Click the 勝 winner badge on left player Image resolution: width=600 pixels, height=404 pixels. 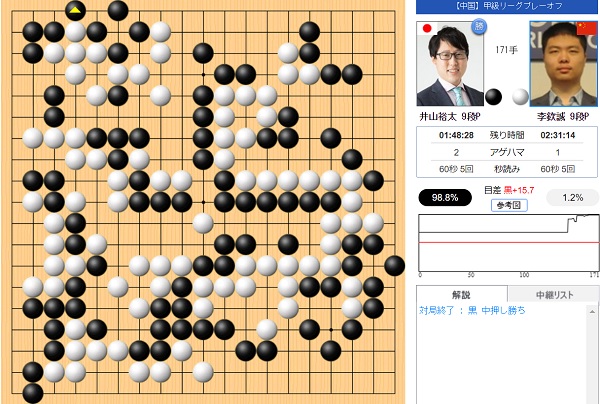click(478, 26)
